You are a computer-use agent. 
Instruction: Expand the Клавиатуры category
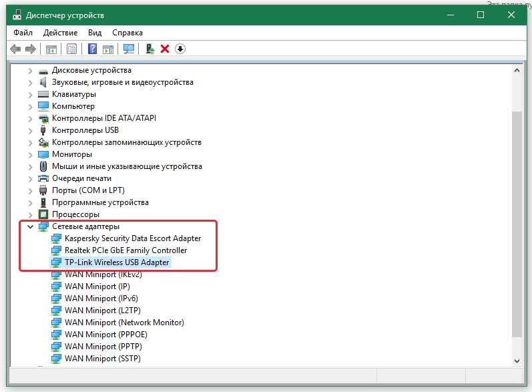31,95
